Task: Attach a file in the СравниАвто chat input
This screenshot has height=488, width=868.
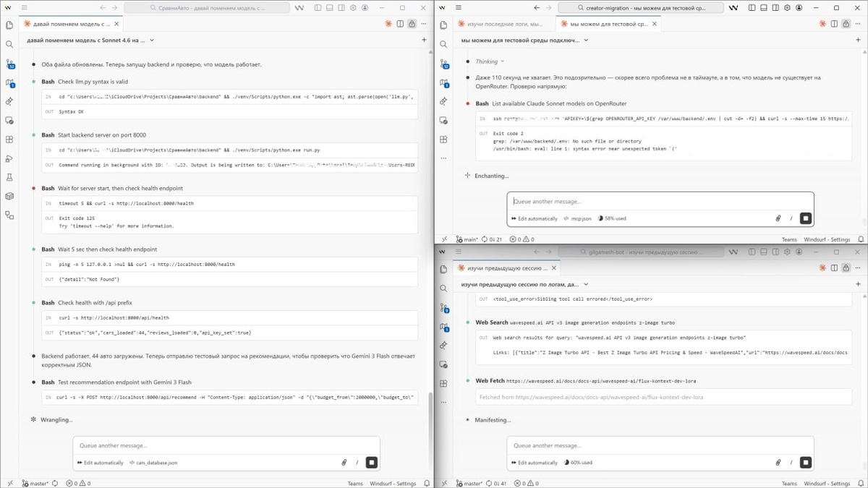Action: point(344,462)
